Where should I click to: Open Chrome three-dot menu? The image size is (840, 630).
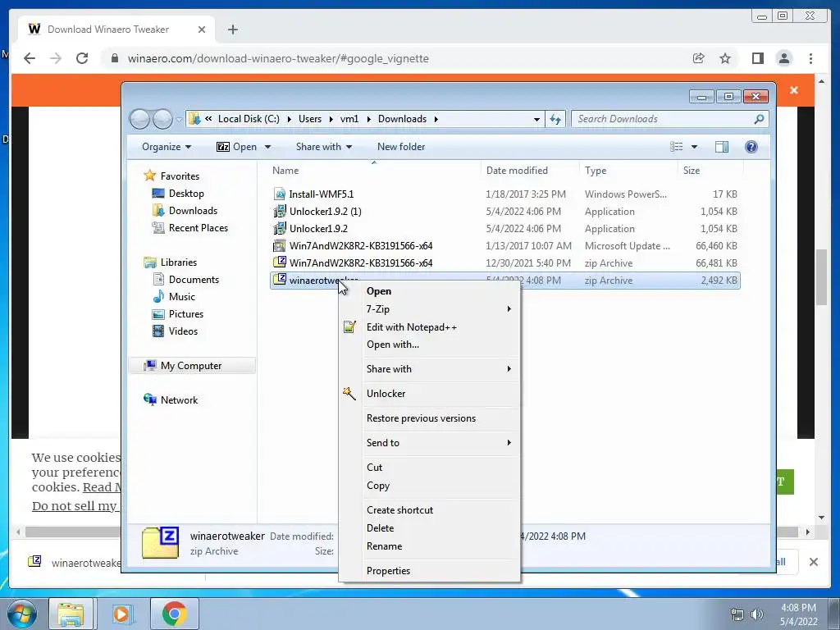coord(810,58)
